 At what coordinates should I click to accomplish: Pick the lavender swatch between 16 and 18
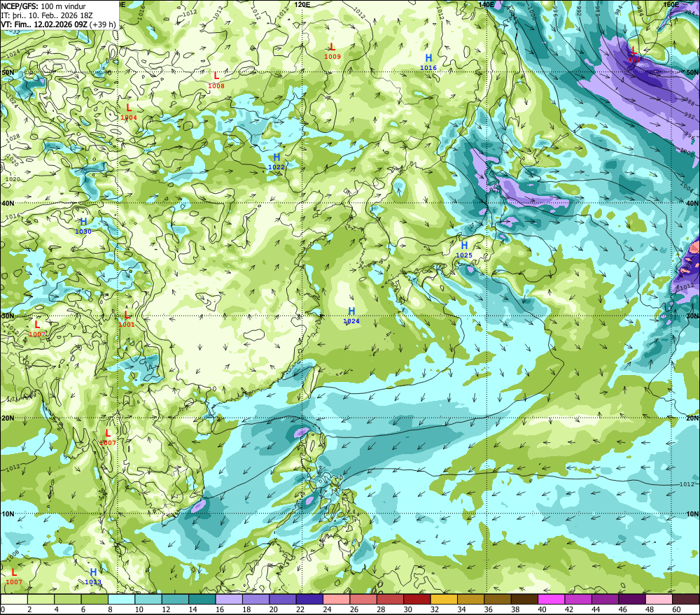click(229, 600)
